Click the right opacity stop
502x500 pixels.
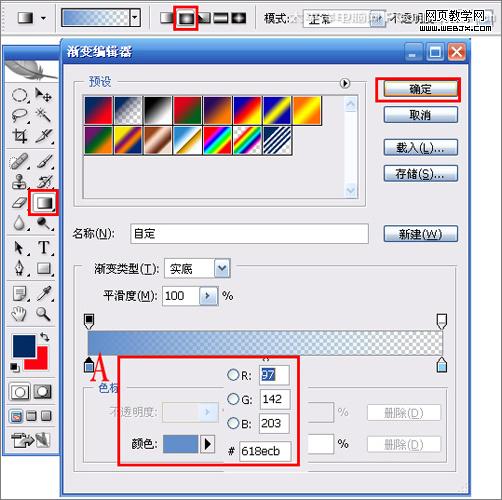click(442, 321)
